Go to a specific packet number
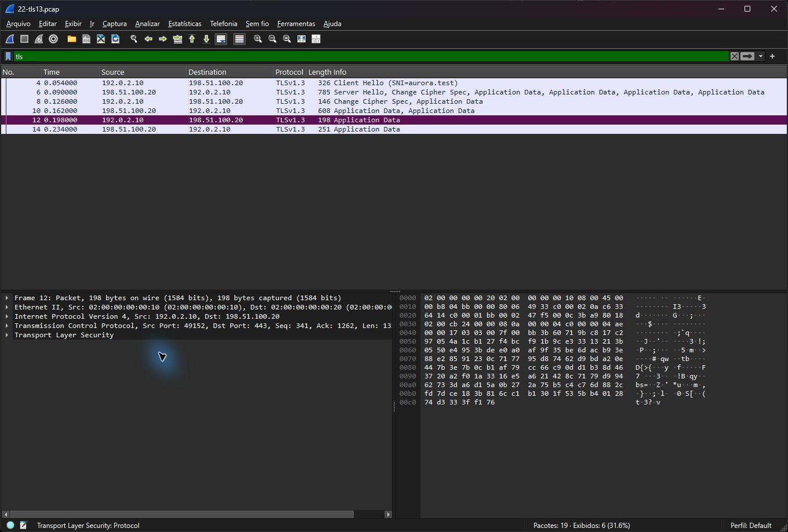The image size is (788, 532). [x=177, y=39]
